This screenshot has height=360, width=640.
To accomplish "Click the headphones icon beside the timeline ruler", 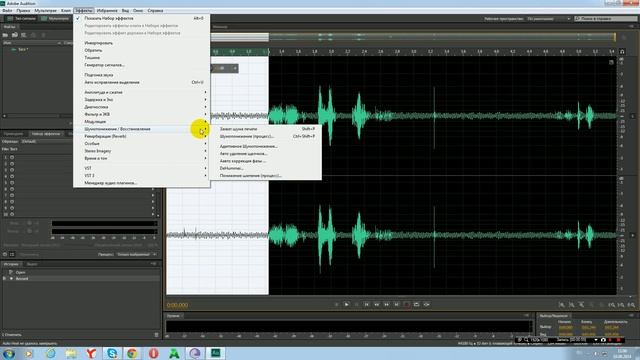I will click(x=622, y=51).
